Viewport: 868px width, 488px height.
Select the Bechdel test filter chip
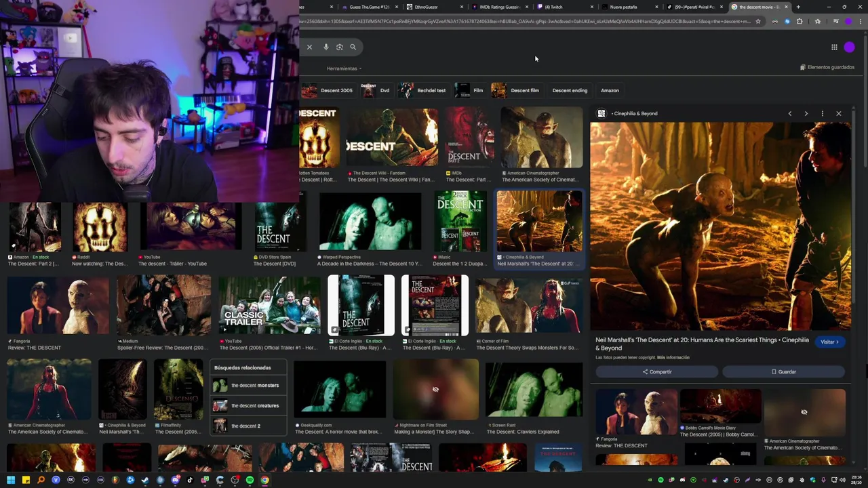click(x=423, y=90)
